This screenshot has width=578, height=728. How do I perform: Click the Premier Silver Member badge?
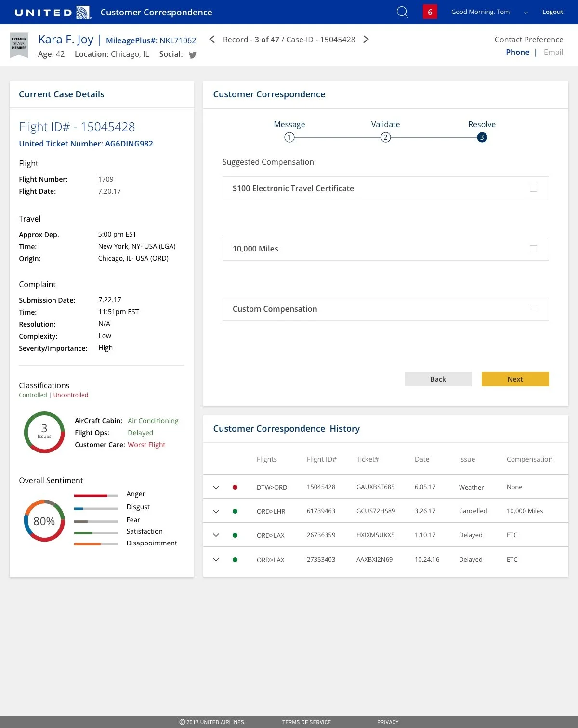pyautogui.click(x=19, y=45)
